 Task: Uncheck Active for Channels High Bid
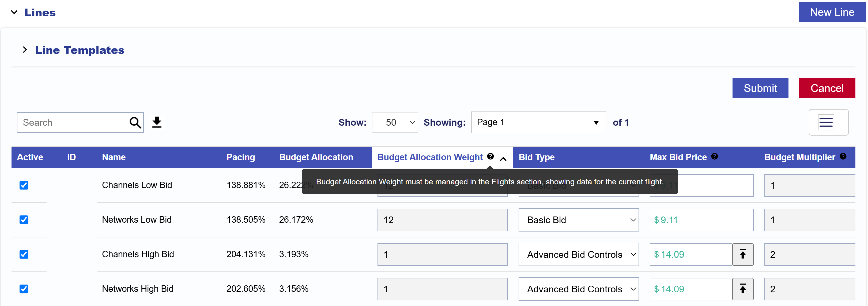point(24,254)
